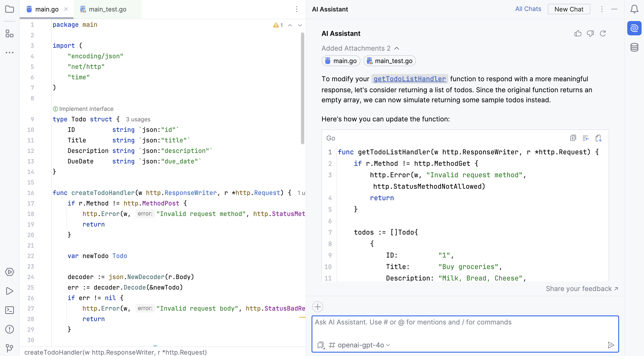This screenshot has height=356, width=644.
Task: Open the Problems tool window
Action: 10,329
